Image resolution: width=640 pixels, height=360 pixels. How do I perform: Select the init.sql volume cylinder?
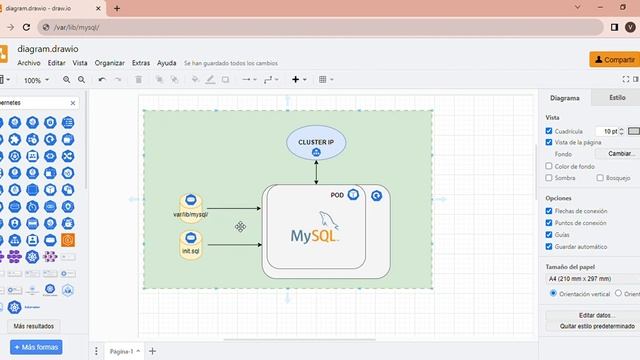(x=191, y=245)
